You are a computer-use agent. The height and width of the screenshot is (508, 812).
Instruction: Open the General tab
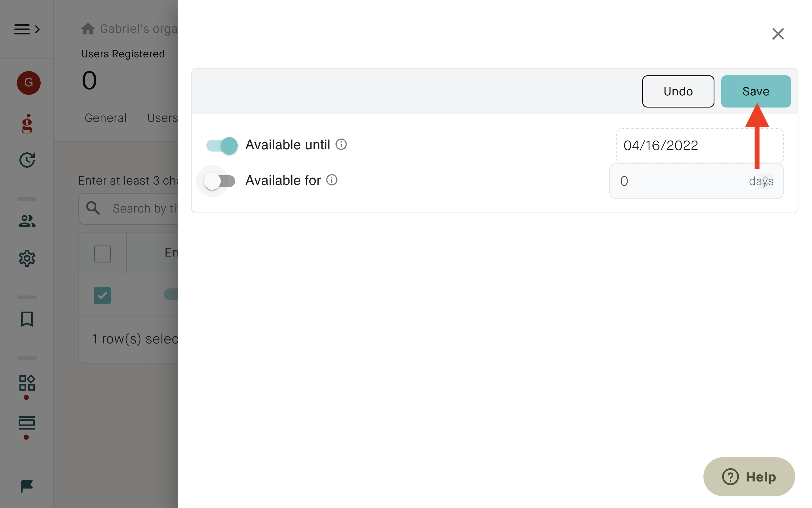point(106,118)
